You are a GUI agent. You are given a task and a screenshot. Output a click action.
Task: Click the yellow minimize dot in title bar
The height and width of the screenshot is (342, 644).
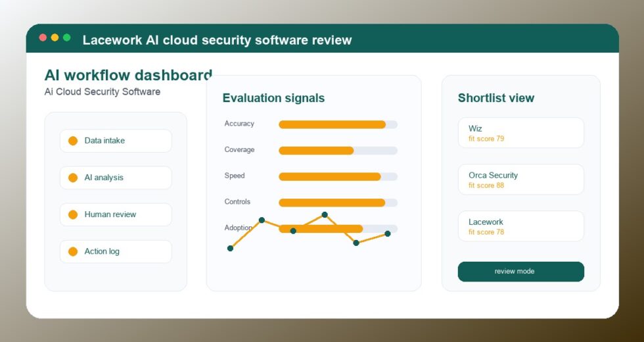pyautogui.click(x=55, y=38)
